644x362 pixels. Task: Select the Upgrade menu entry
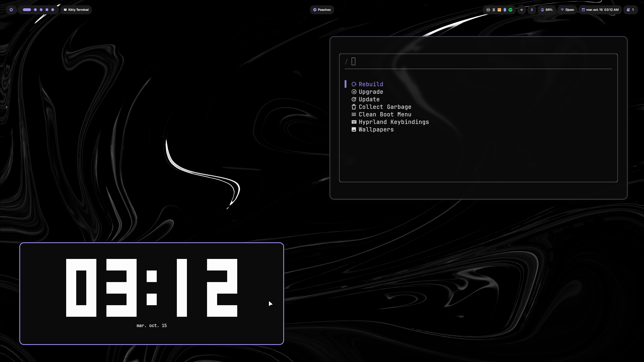coord(371,92)
